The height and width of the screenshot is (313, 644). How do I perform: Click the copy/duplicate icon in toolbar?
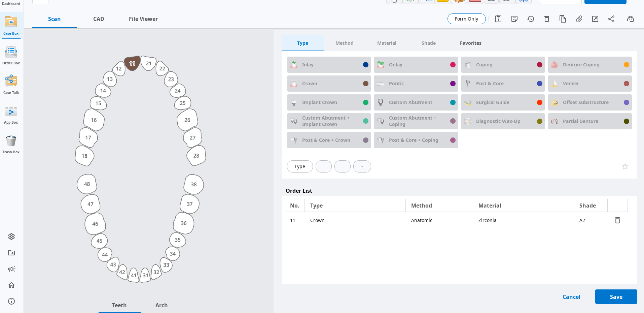coord(563,19)
